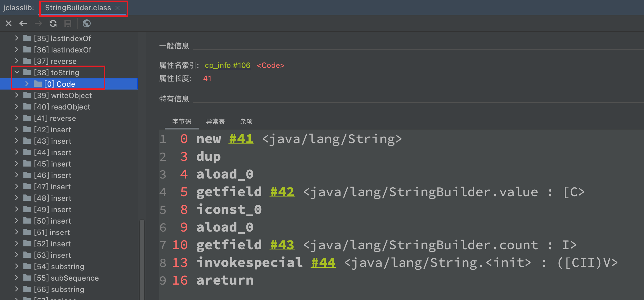Expand the [55] subSequence node
Screen dimensions: 644x300
pos(17,277)
